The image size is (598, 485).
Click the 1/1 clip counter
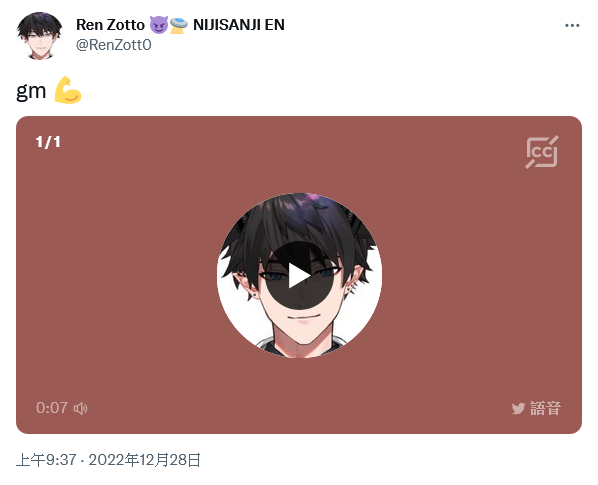click(48, 142)
